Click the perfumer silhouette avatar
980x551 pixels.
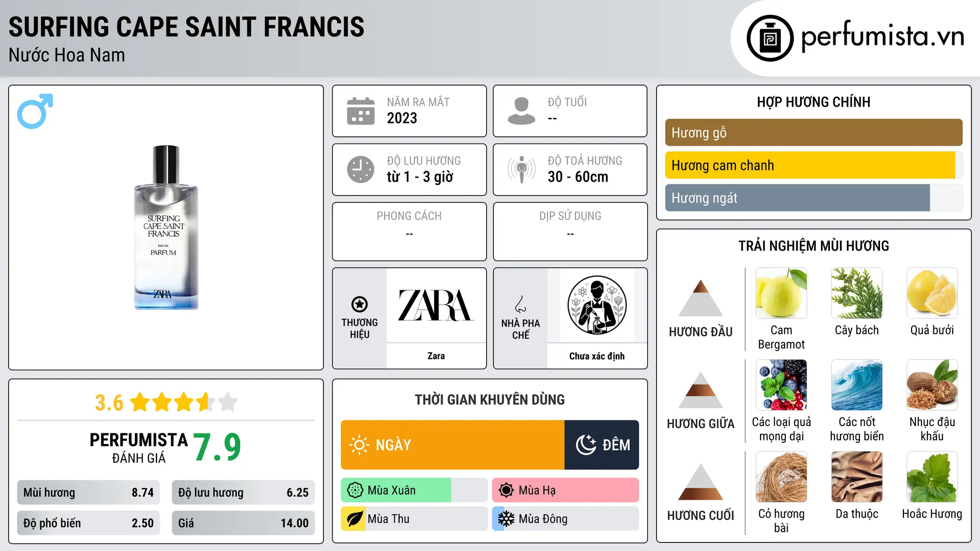click(597, 305)
